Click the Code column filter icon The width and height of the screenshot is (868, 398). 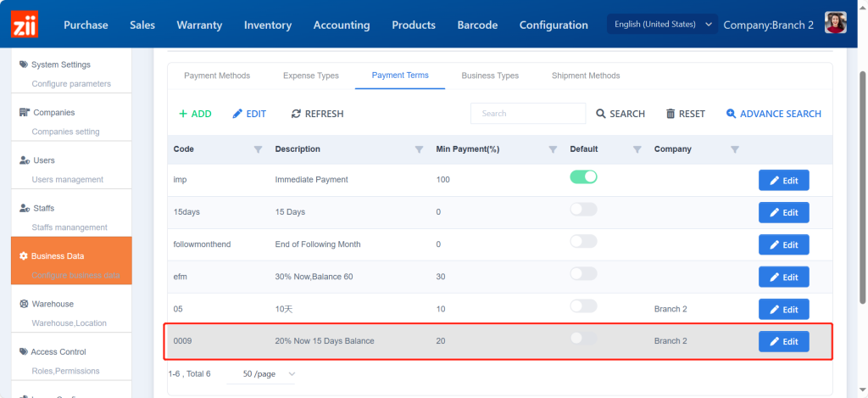(258, 149)
